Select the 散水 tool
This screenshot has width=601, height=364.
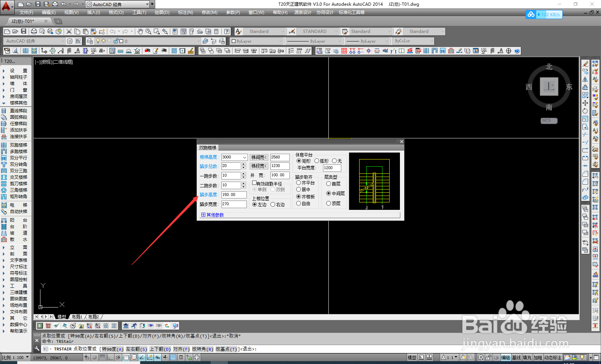coord(15,240)
